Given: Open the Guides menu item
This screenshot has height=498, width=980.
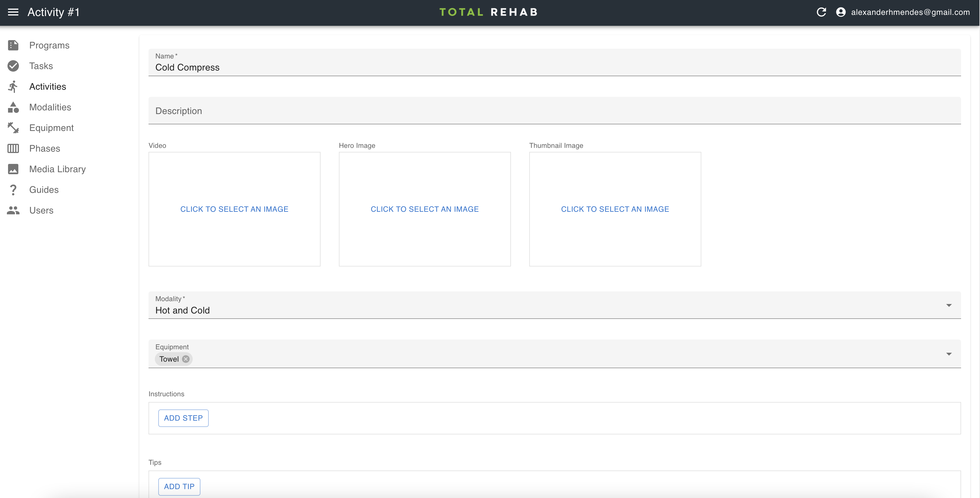Looking at the screenshot, I should [44, 190].
